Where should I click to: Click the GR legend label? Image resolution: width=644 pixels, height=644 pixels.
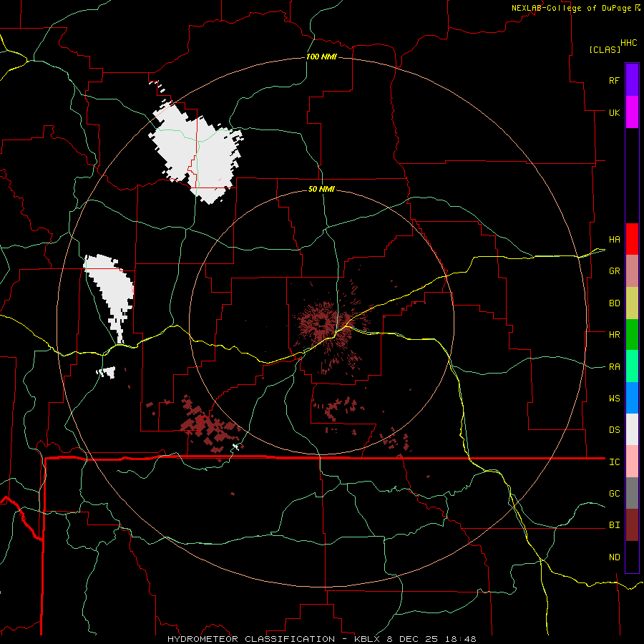point(614,271)
